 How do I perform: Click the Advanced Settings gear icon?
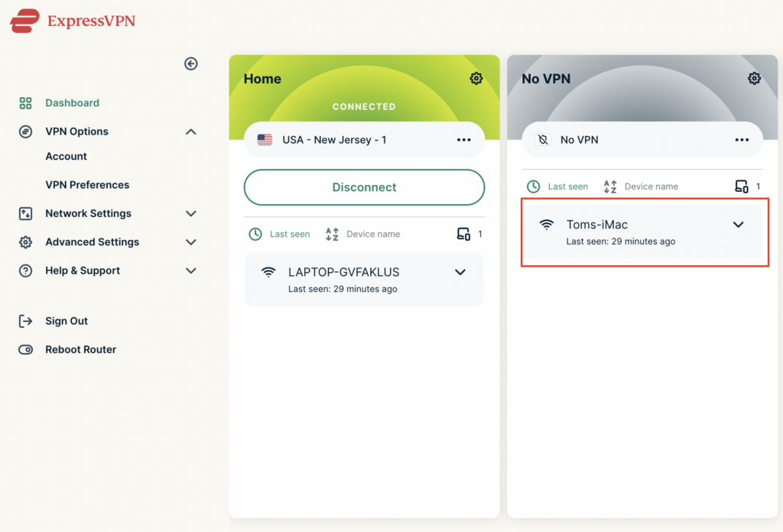[x=25, y=242]
